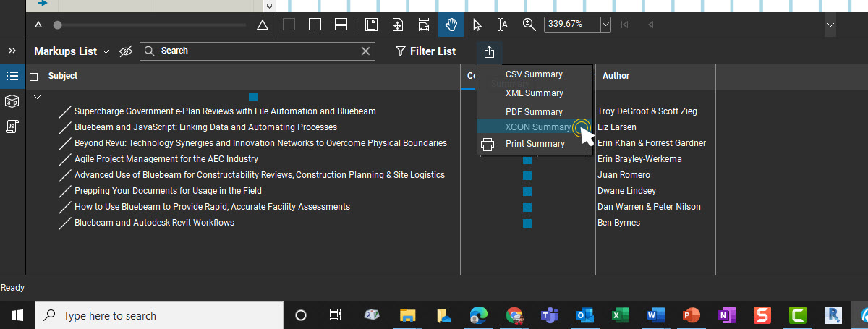Open the JavaScript panel icon in sidebar
The image size is (868, 329).
pyautogui.click(x=12, y=126)
